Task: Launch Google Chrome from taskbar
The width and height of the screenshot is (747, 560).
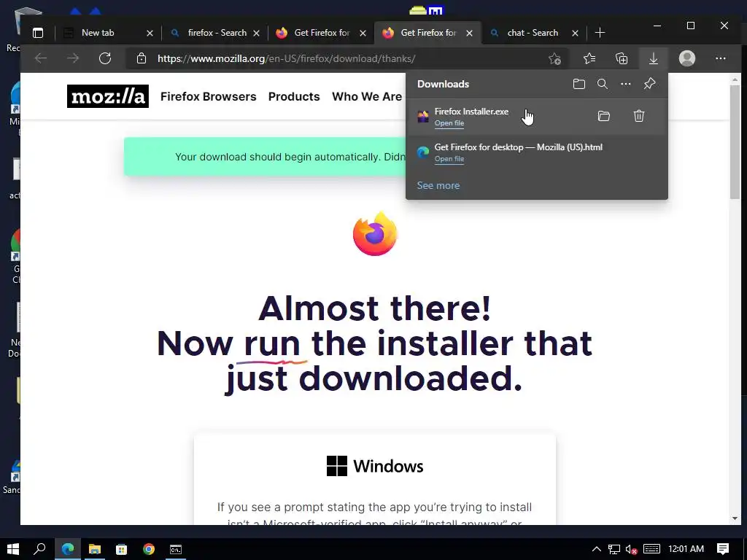Action: tap(149, 549)
